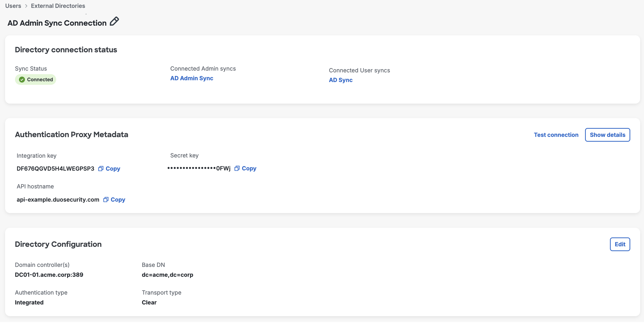Click the breadcrumb chevron separator

[26, 6]
